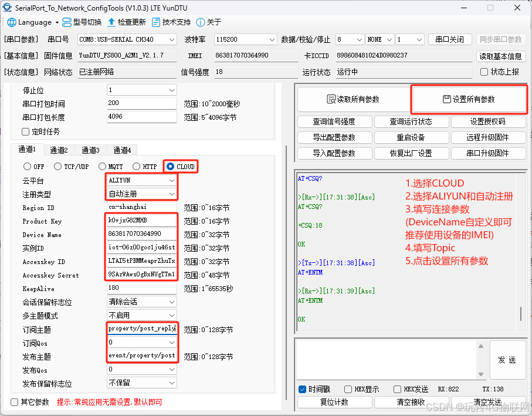Enable the HEX显示 checkbox
Image resolution: width=532 pixels, height=416 pixels.
348,390
